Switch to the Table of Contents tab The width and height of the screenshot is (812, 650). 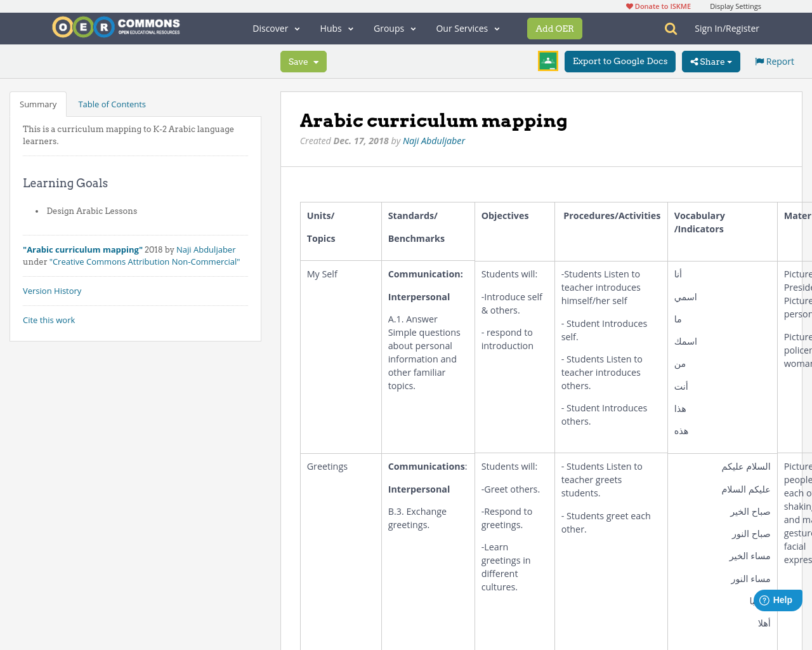(112, 103)
